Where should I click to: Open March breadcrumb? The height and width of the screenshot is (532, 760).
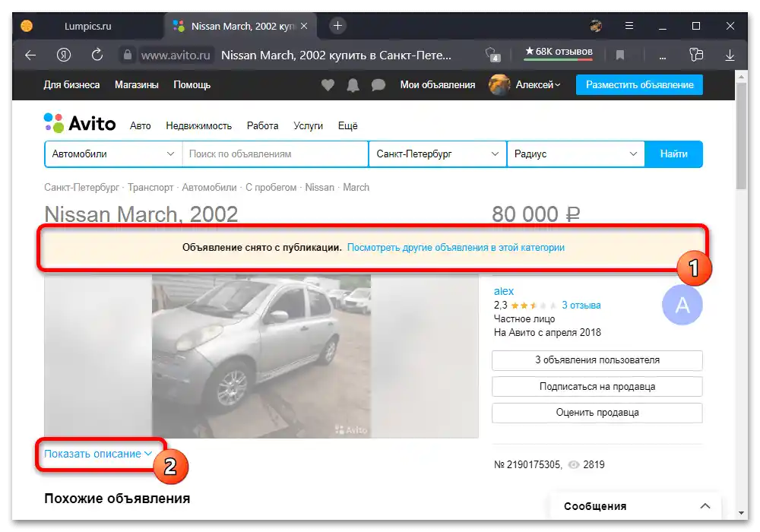tap(356, 188)
